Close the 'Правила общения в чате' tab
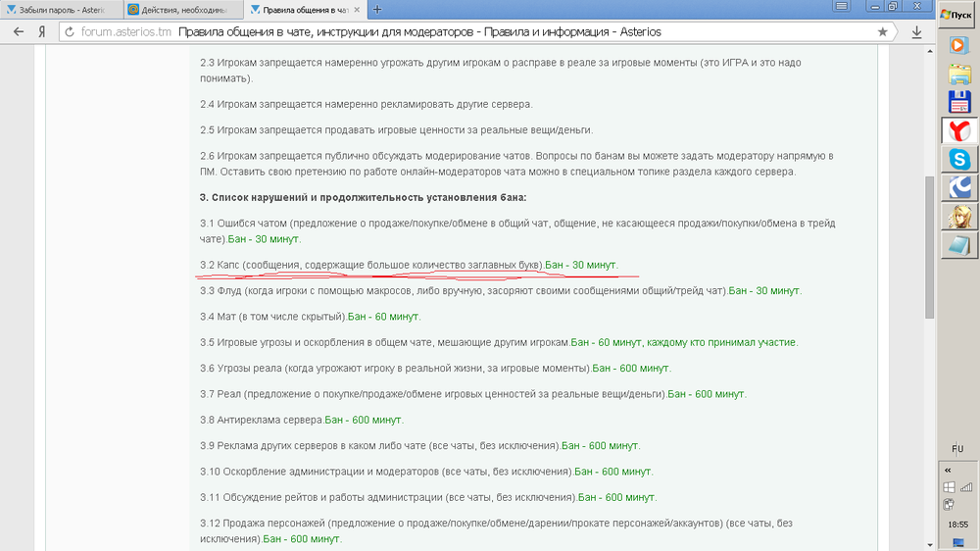 (x=359, y=9)
